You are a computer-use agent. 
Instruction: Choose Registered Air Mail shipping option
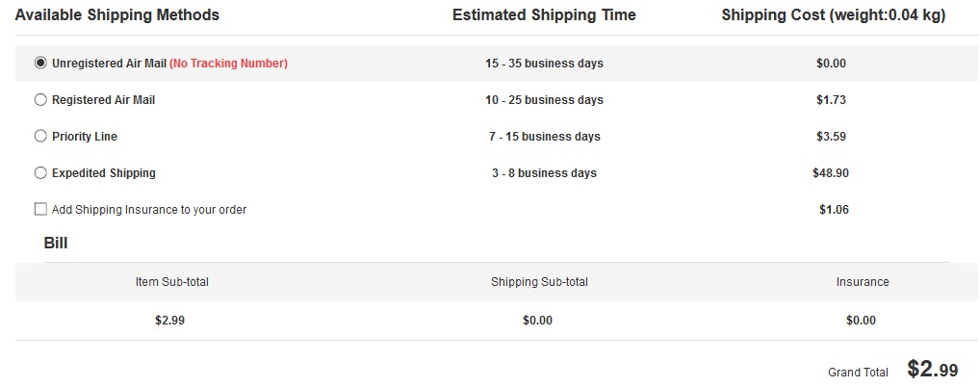coord(40,100)
